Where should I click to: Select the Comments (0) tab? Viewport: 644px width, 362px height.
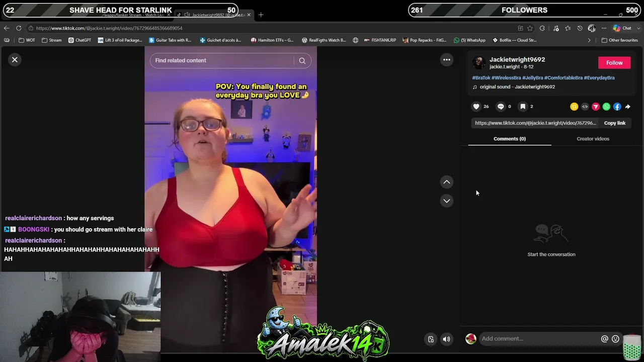pyautogui.click(x=510, y=139)
